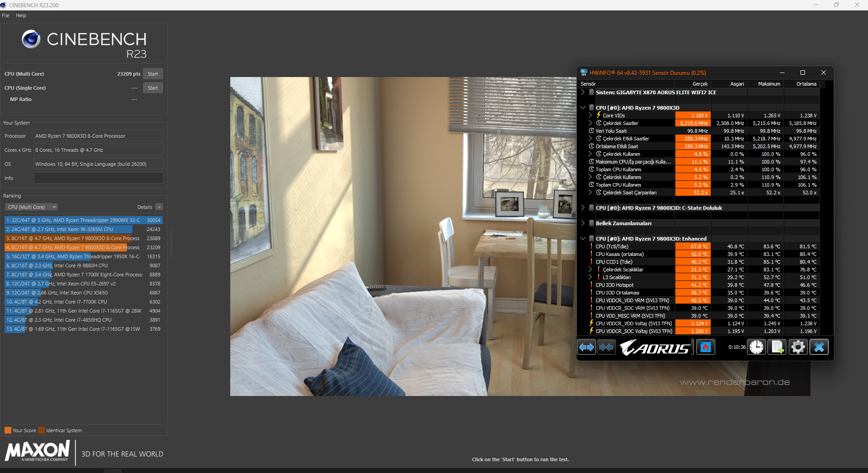The height and width of the screenshot is (473, 868).
Task: Click the Sensör column header in HWiNFO
Action: pos(627,84)
